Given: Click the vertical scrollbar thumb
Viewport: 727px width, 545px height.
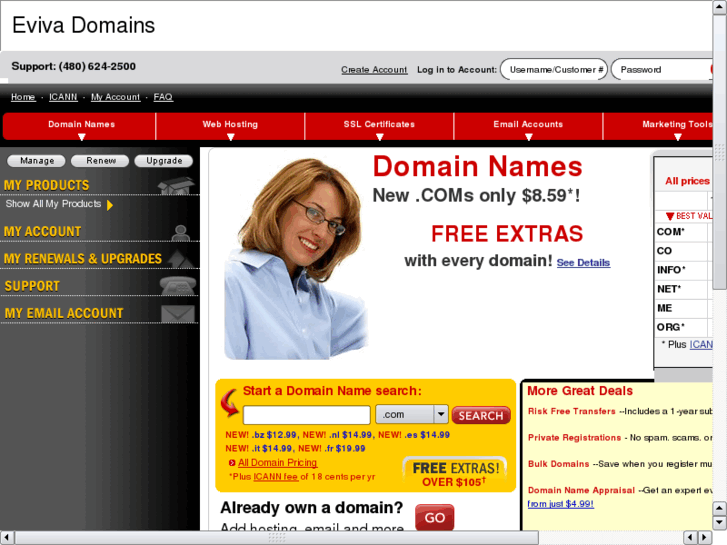Looking at the screenshot, I should [x=720, y=152].
